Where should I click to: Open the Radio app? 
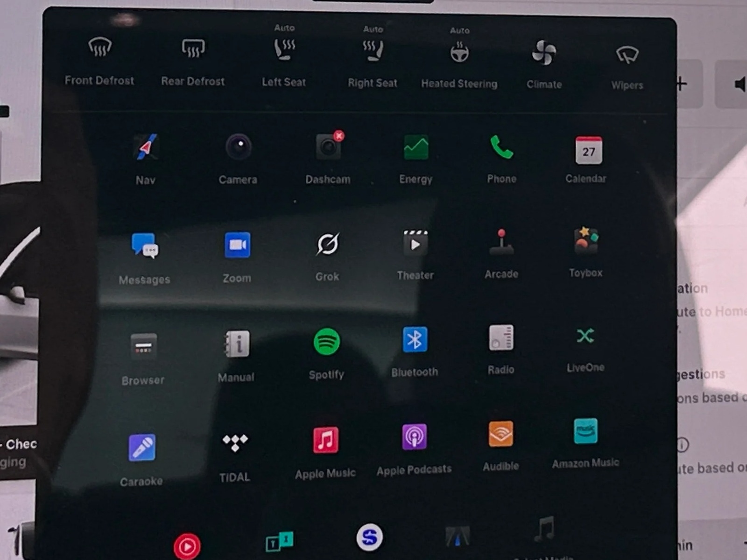tap(501, 337)
